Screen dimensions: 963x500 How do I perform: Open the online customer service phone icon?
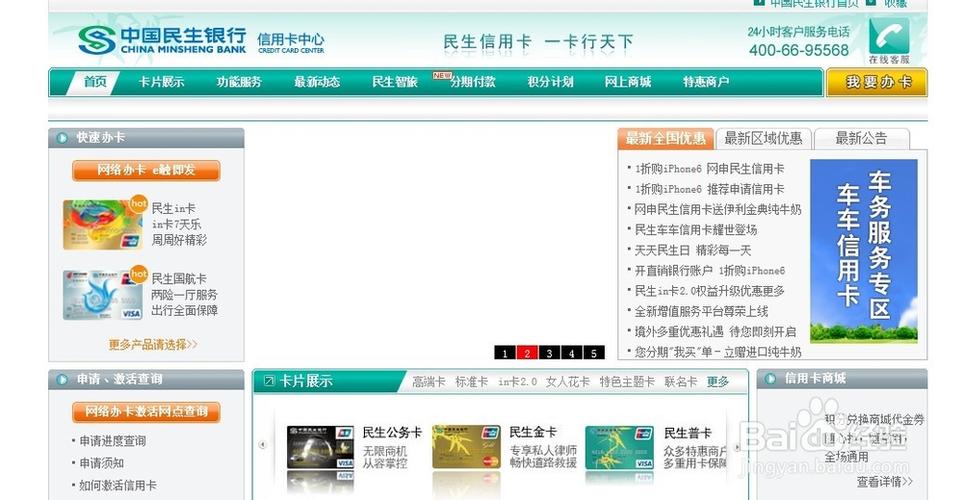tap(889, 37)
